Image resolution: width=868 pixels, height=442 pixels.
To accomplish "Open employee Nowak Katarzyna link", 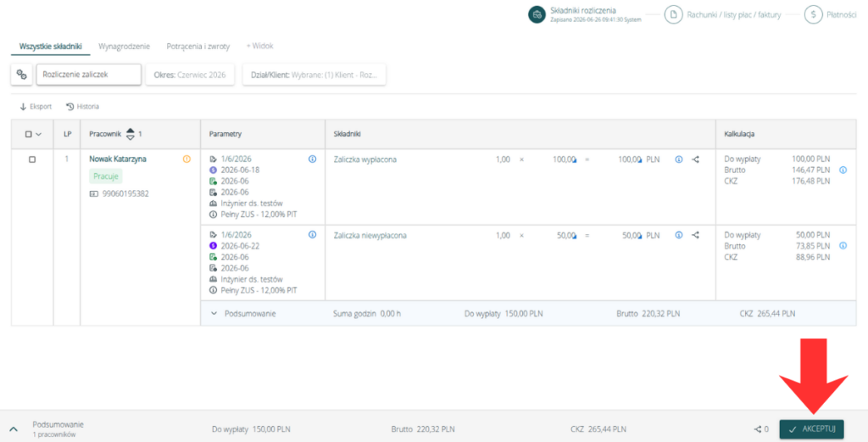I will [118, 159].
